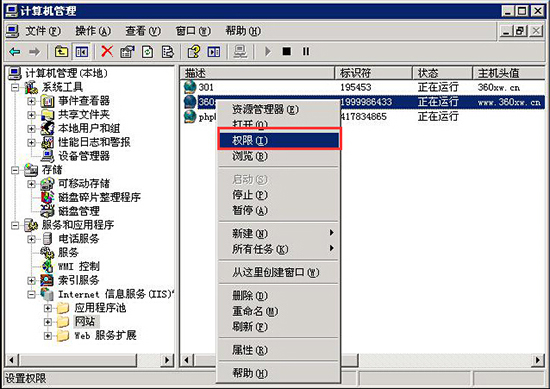This screenshot has width=550, height=389.
Task: Click the Export list toolbar icon
Action: 168,52
